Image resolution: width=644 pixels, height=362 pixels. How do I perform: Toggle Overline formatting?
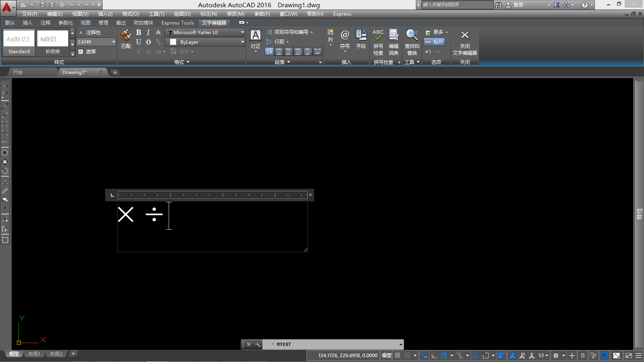(x=148, y=42)
